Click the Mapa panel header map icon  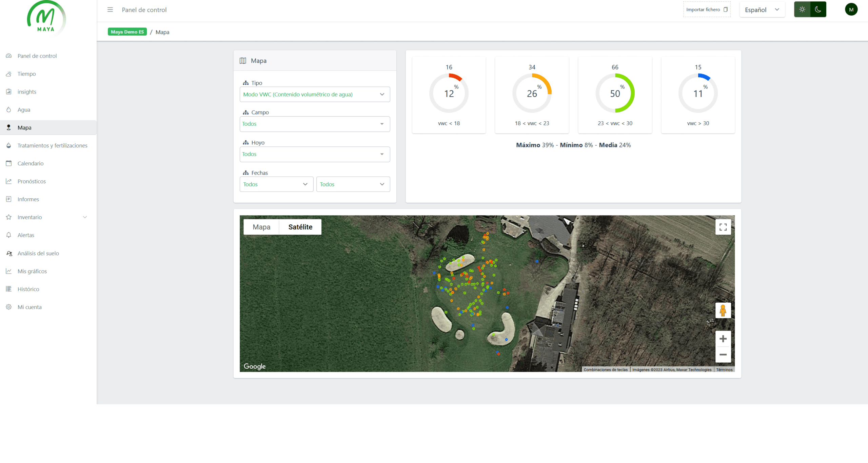(x=243, y=61)
